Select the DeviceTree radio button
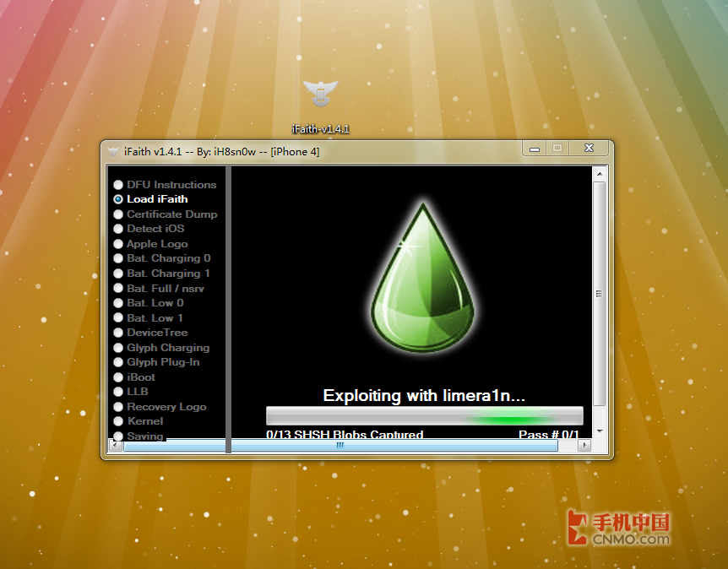This screenshot has height=569, width=728. (x=118, y=333)
